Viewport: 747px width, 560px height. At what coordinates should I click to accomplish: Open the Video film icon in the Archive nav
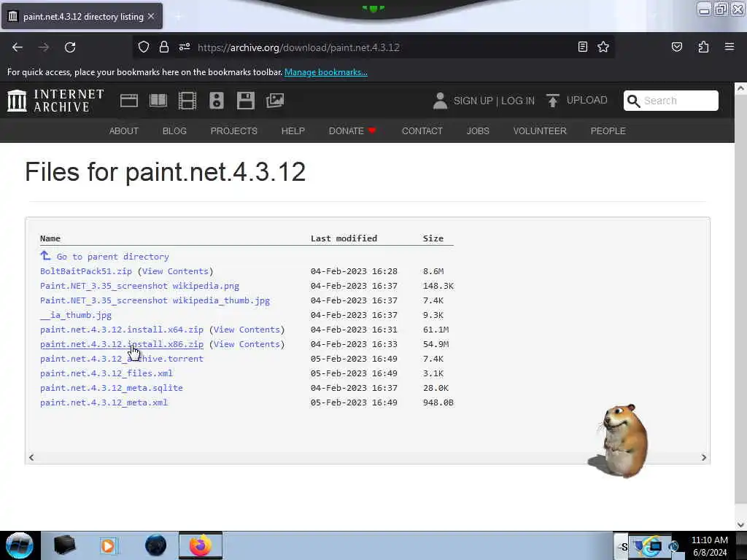point(187,101)
